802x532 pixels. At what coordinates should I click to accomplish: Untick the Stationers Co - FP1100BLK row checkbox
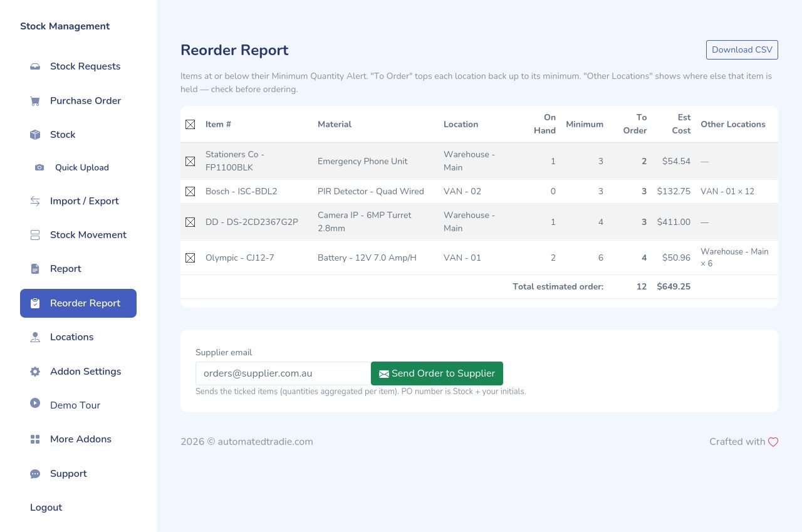coord(190,162)
